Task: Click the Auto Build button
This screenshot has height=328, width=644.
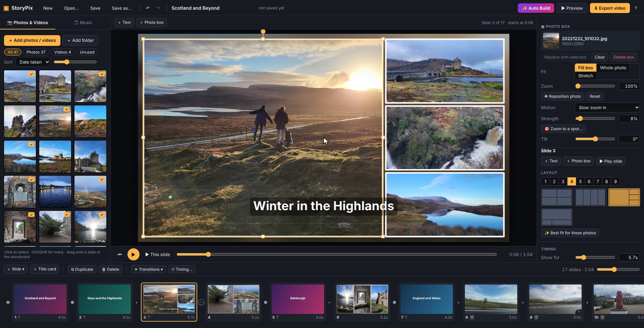Action: click(x=536, y=8)
